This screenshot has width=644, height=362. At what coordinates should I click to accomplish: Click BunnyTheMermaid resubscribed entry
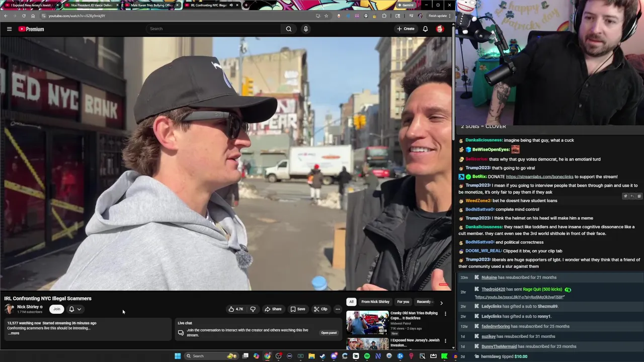tap(529, 346)
